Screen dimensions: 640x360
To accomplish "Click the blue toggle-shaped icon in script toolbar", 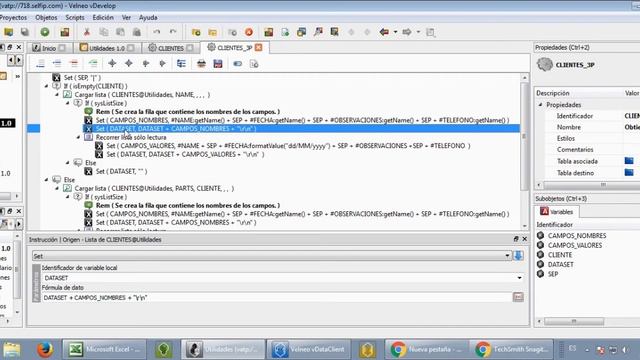I will (238, 64).
